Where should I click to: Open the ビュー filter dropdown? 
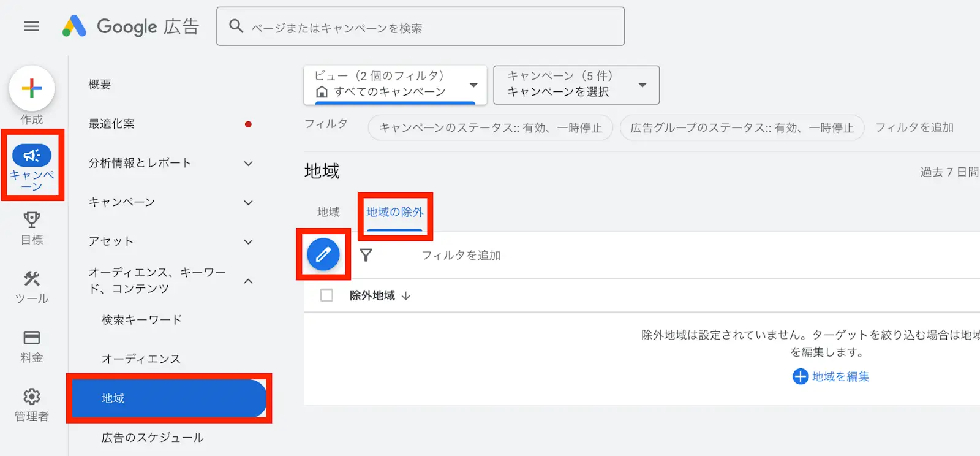point(395,85)
